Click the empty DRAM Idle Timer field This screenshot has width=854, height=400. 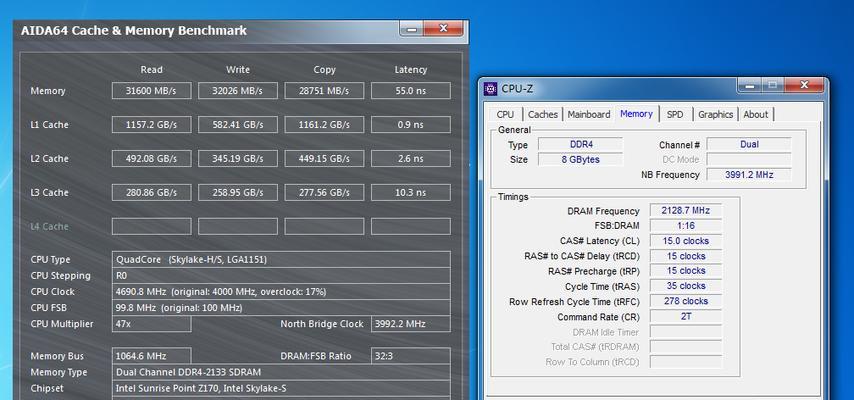coord(686,332)
